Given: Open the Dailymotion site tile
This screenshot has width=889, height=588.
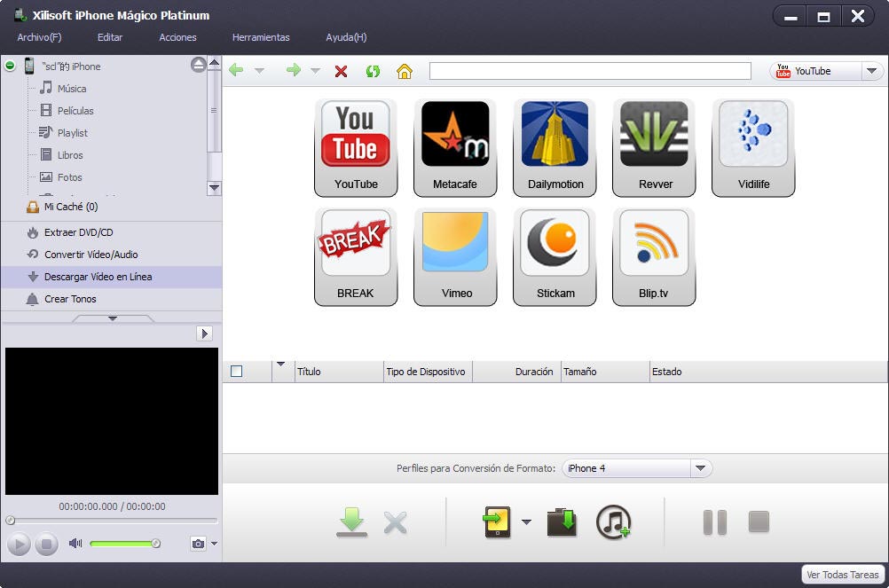Looking at the screenshot, I should click(x=555, y=147).
